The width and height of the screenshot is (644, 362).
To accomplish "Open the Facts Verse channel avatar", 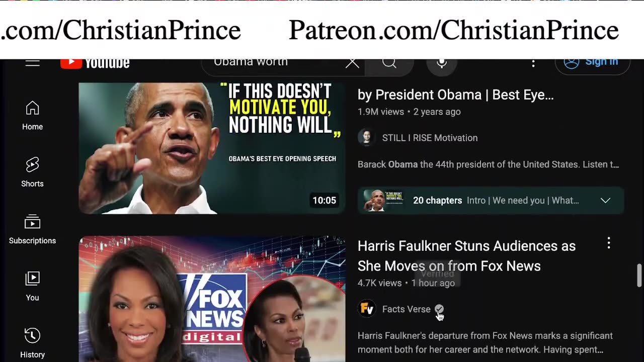I will point(367,309).
